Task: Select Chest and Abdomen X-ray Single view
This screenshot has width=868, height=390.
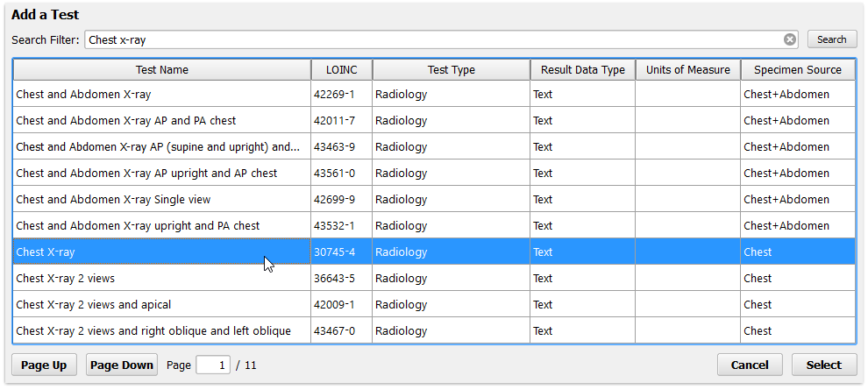Action: (434, 199)
